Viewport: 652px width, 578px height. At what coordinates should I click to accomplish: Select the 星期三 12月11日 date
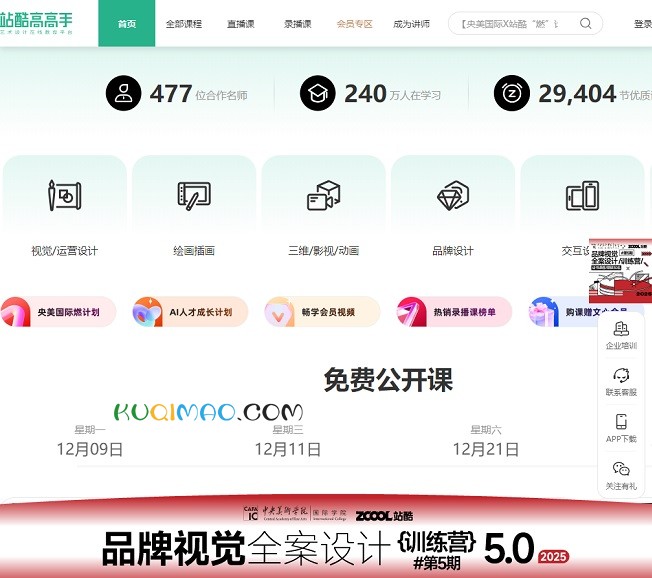(288, 441)
